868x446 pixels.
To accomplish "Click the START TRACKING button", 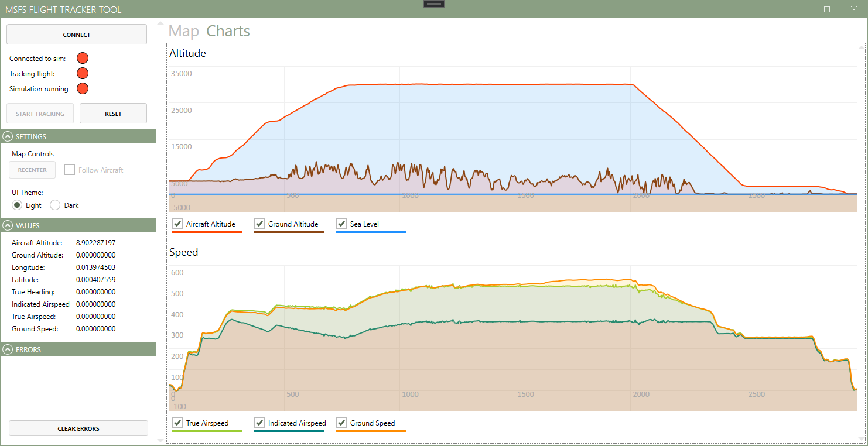I will 40,114.
